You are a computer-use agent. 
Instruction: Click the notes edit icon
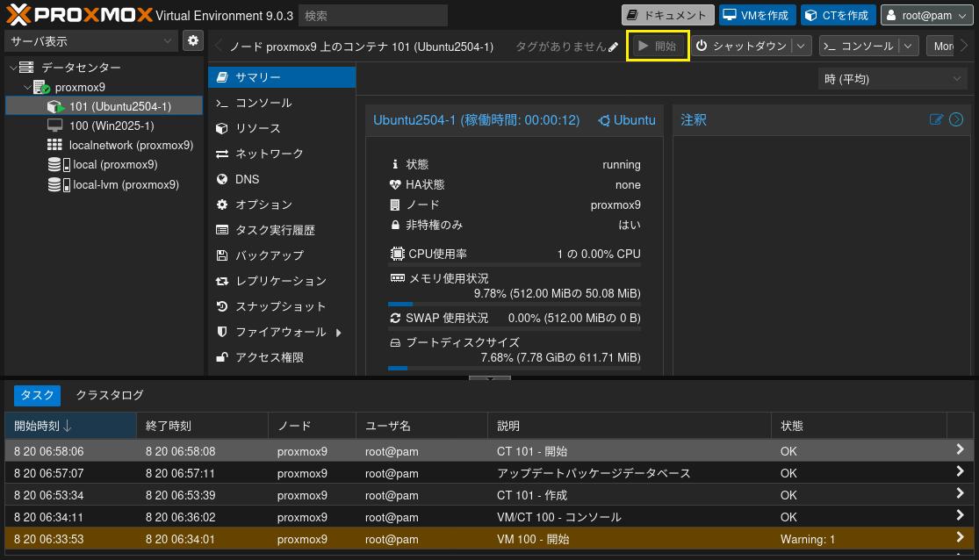click(x=935, y=119)
